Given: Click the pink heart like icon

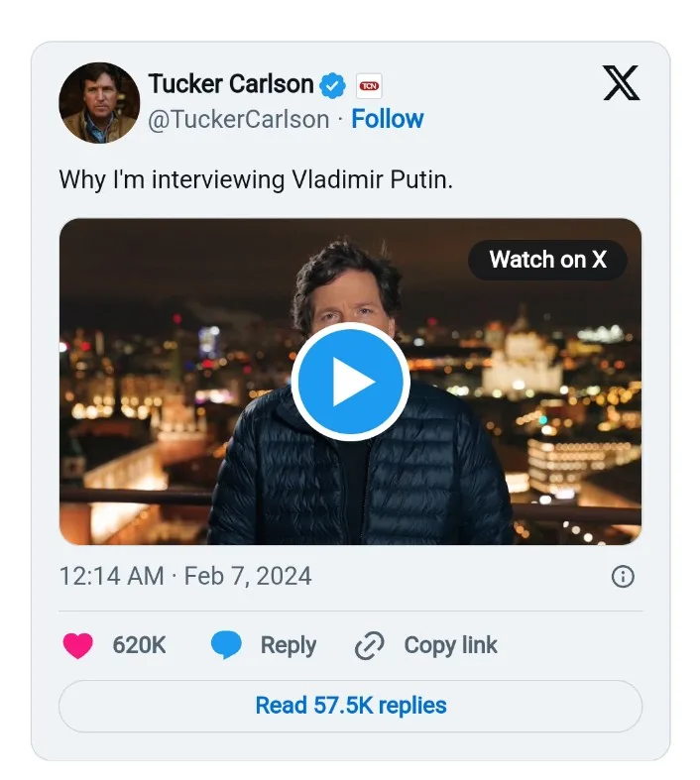Looking at the screenshot, I should click(x=77, y=646).
